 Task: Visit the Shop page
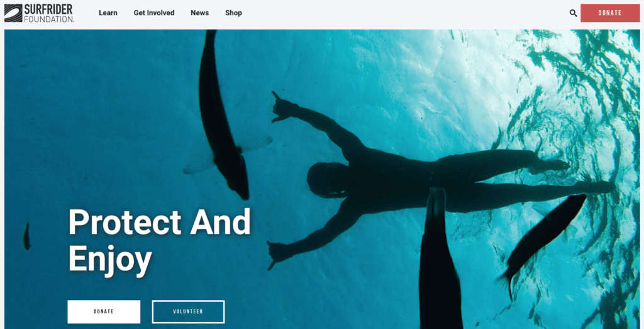(233, 13)
